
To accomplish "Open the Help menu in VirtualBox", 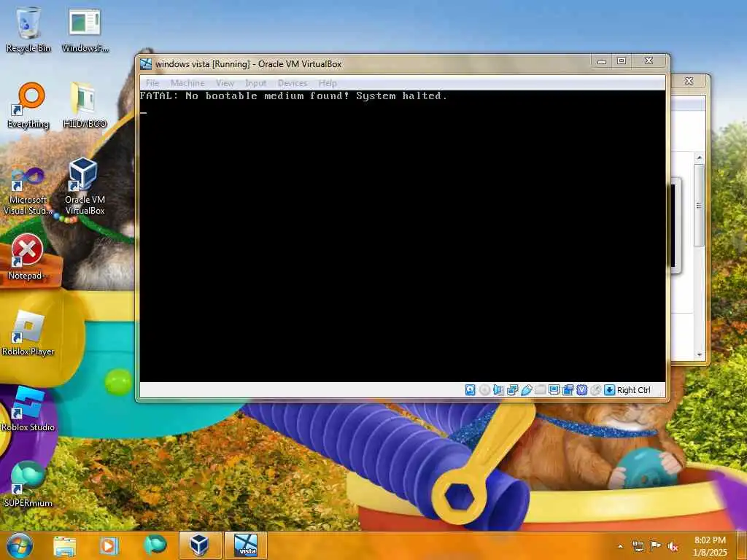I will coord(328,83).
